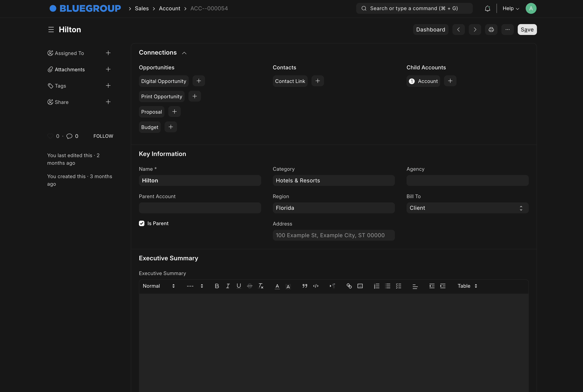
Task: Share the record via Share plus icon
Action: point(108,102)
